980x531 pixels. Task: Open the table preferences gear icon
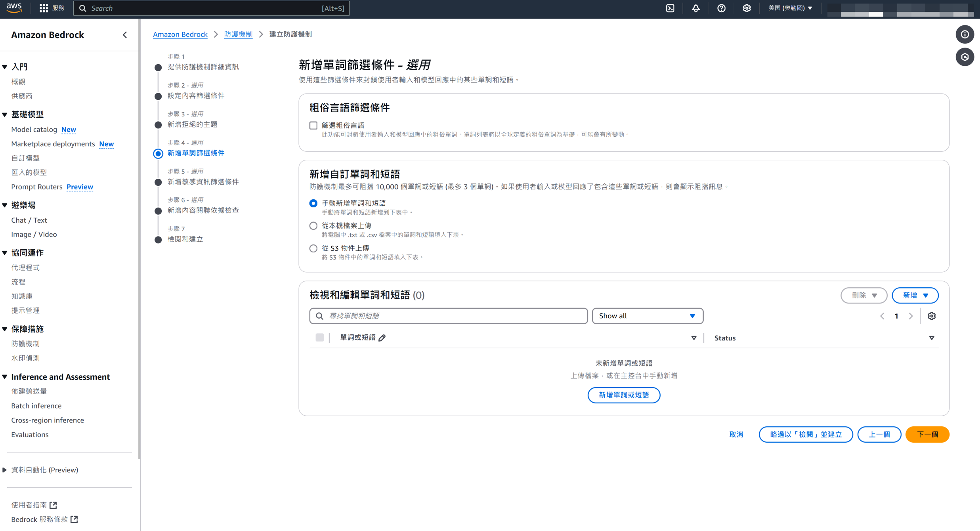[x=932, y=316]
